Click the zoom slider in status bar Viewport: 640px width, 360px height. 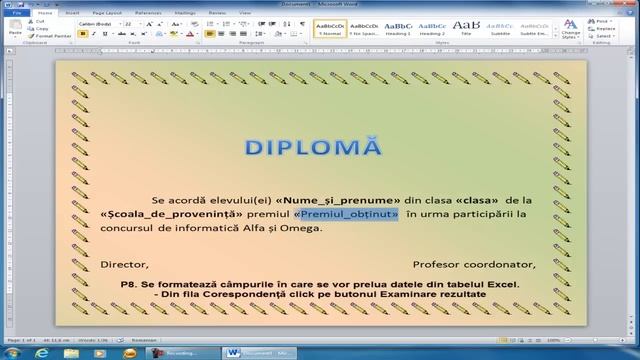pyautogui.click(x=595, y=340)
